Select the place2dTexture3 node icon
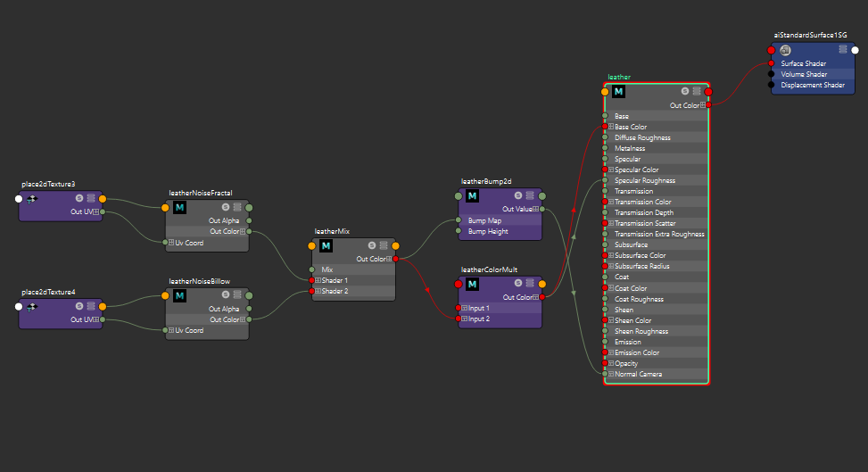Screen dimensions: 868x472 pos(33,199)
